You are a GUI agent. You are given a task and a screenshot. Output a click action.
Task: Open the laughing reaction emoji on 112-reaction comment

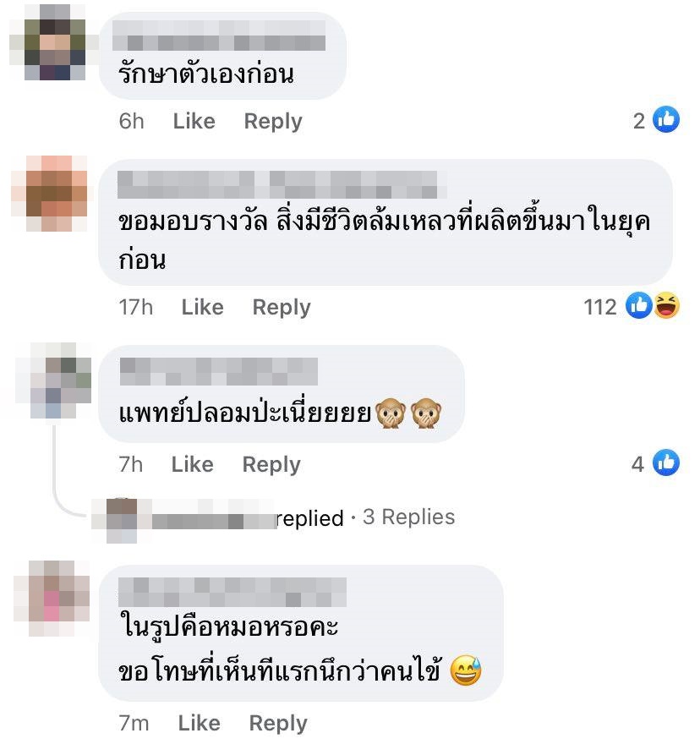click(x=667, y=305)
